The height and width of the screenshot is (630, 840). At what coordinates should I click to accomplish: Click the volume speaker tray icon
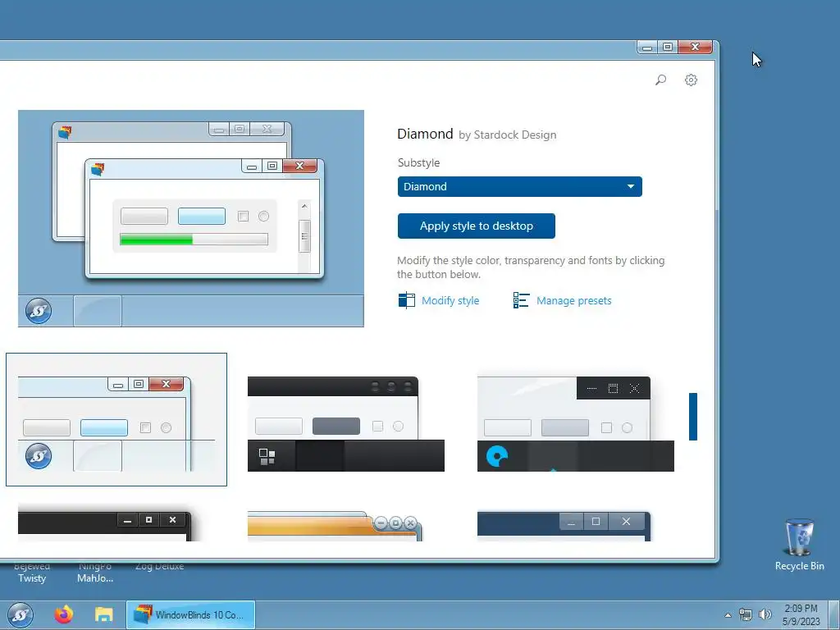765,615
